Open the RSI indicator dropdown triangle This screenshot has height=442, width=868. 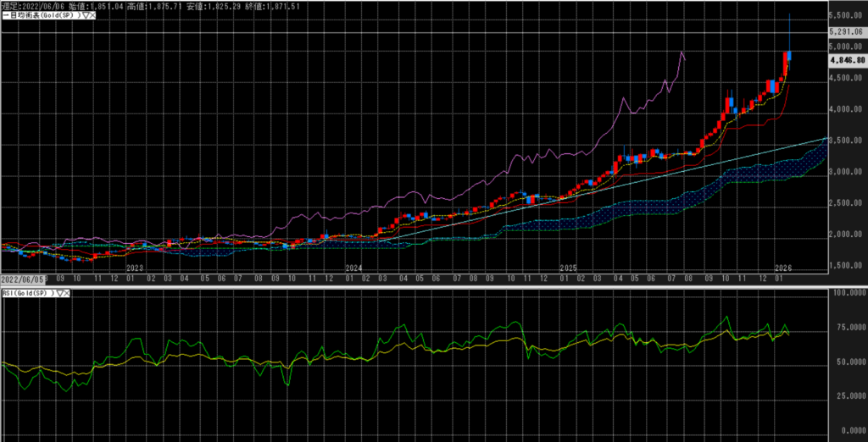(x=58, y=292)
